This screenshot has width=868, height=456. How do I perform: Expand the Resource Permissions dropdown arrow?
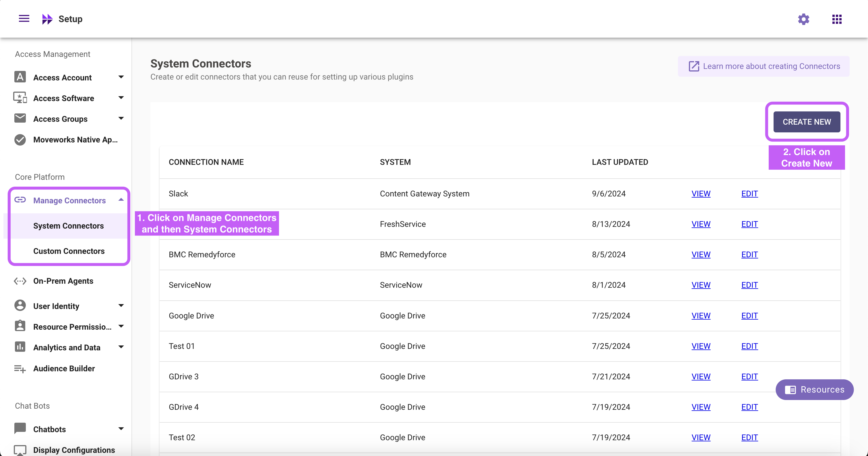[121, 326]
